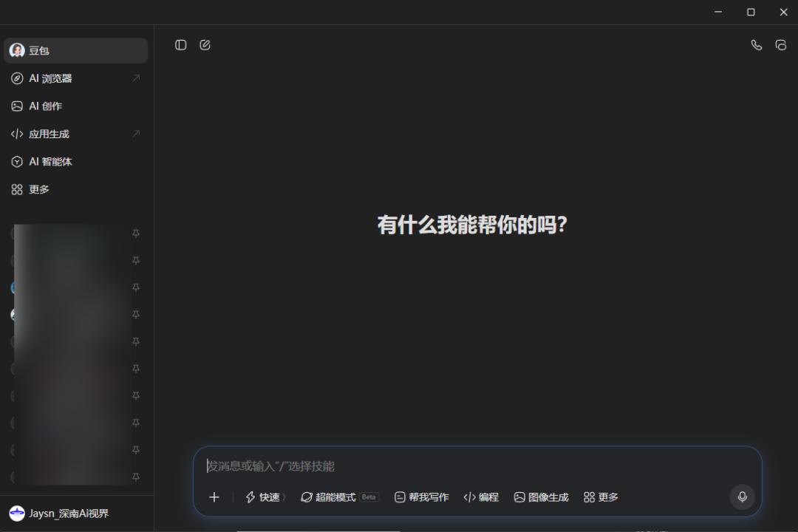This screenshot has width=798, height=532.
Task: Open AI 浏览器 from the sidebar
Action: pyautogui.click(x=44, y=78)
